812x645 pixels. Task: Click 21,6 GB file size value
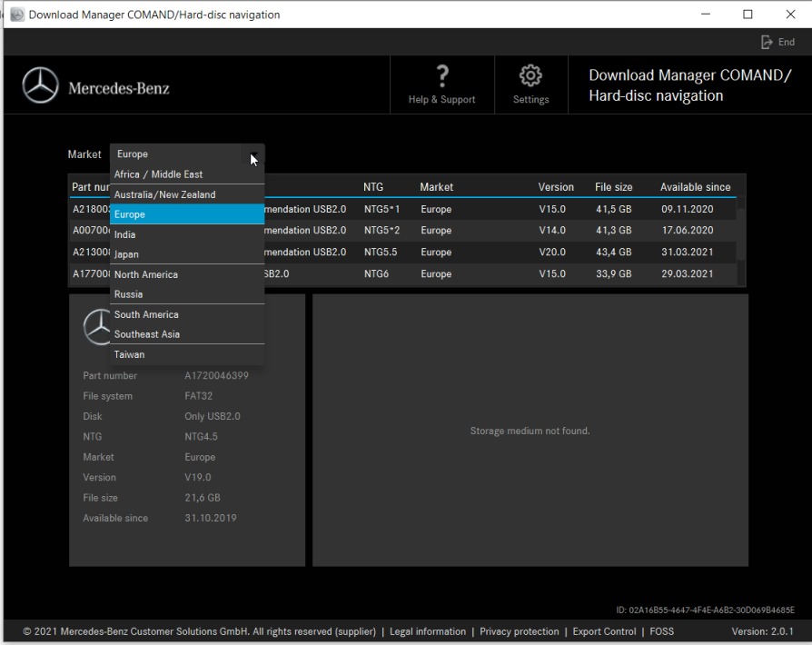tap(203, 497)
